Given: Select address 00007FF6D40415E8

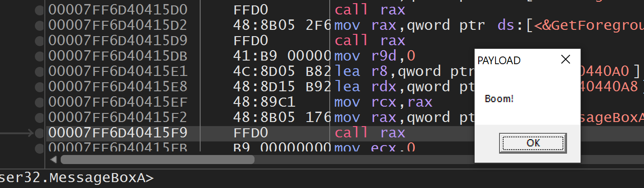Looking at the screenshot, I should [118, 86].
